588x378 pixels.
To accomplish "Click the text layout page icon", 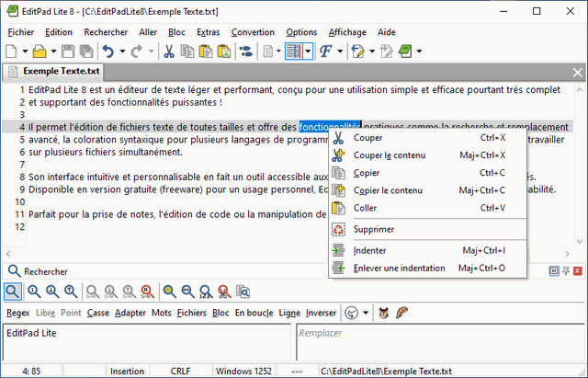I will point(267,52).
